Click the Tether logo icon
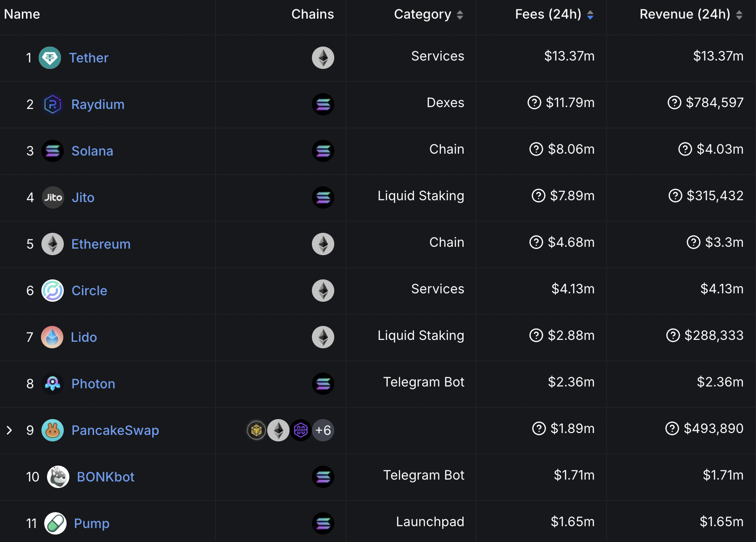The width and height of the screenshot is (756, 542). click(50, 58)
